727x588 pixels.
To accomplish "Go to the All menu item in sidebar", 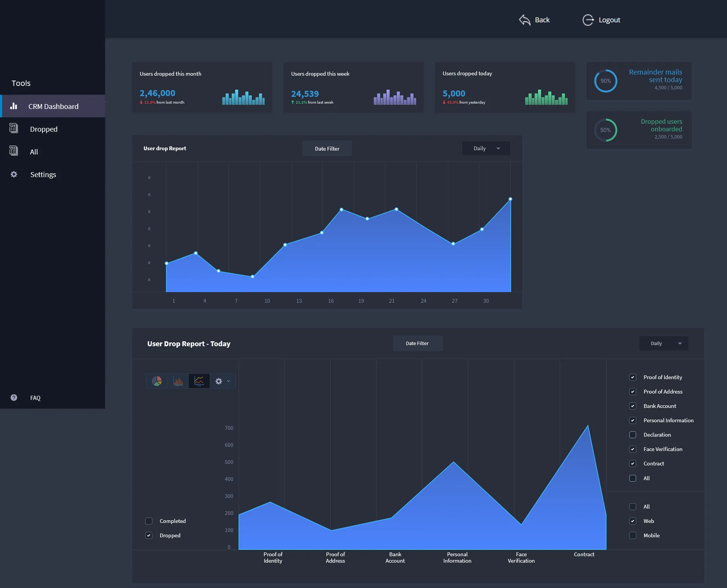I will 34,152.
